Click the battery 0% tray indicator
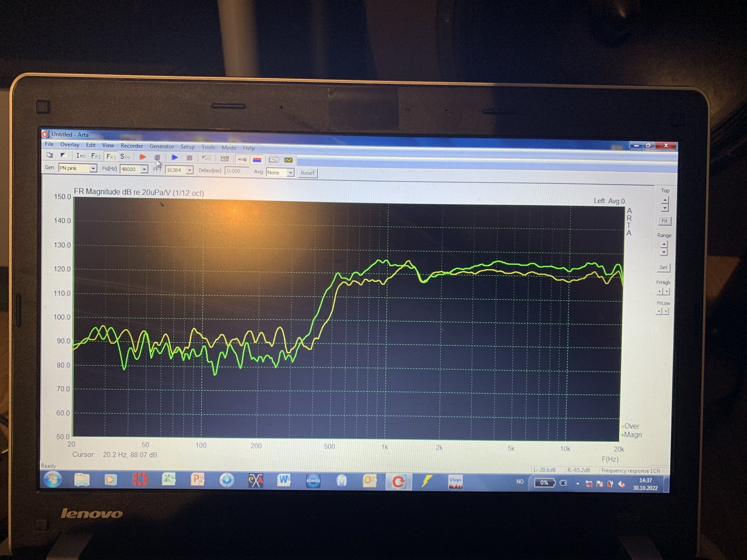 coord(545,483)
